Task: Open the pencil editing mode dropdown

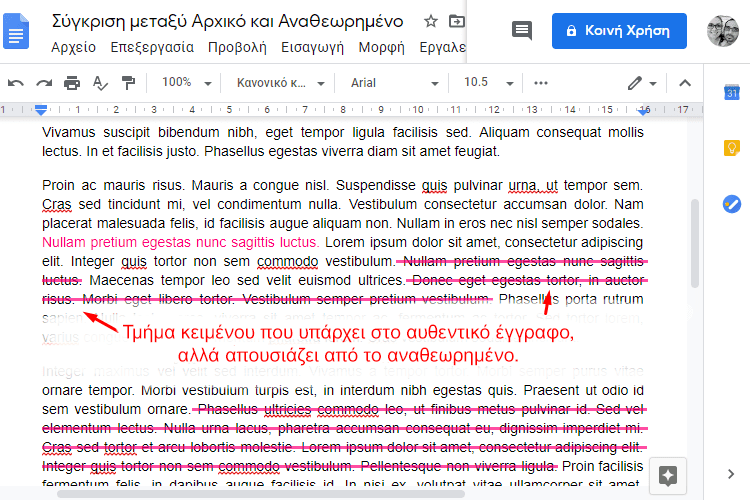Action: pos(642,83)
